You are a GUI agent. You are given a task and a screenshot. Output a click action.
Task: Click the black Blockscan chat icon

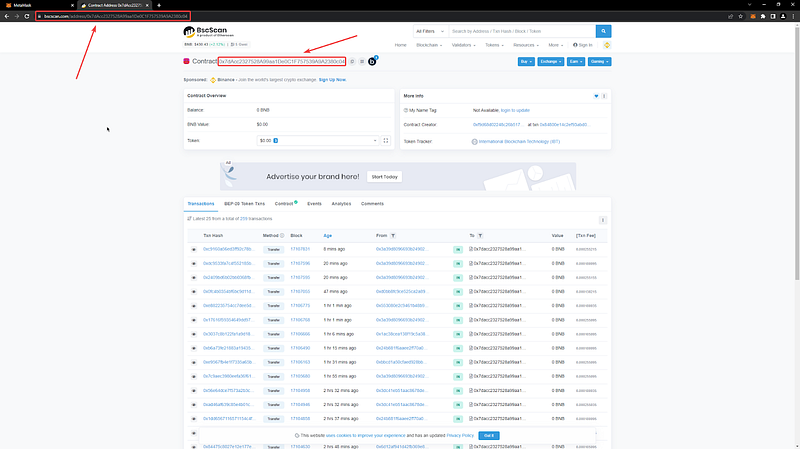pyautogui.click(x=372, y=61)
